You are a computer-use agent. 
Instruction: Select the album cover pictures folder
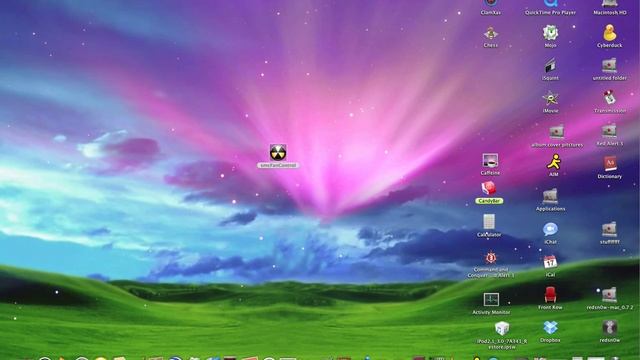[x=556, y=132]
